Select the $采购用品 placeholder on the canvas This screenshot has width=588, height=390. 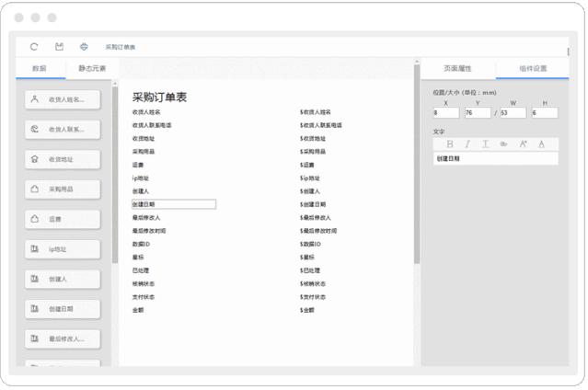tap(313, 152)
